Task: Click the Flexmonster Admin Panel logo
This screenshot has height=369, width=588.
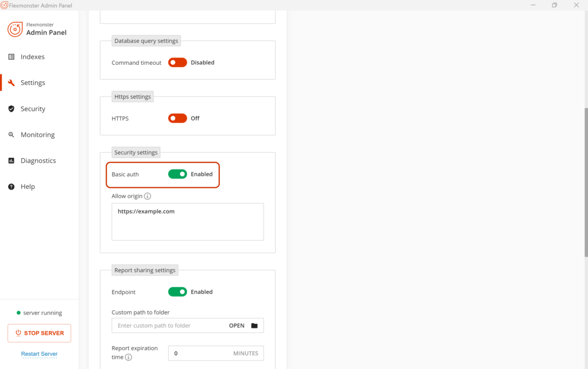Action: coord(16,29)
